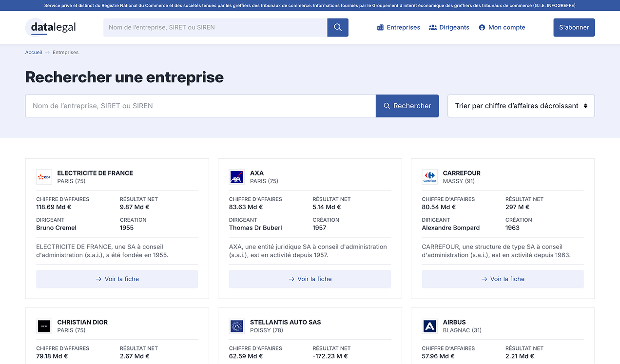620x364 pixels.
Task: Select the Entreprises breadcrumb item
Action: [x=65, y=52]
